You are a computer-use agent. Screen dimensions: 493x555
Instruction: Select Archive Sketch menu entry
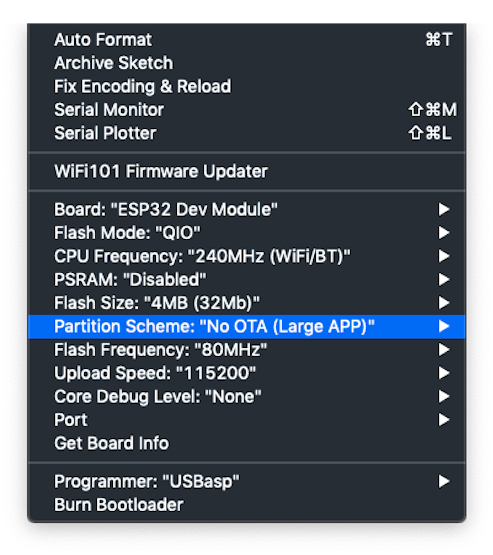coord(247,63)
